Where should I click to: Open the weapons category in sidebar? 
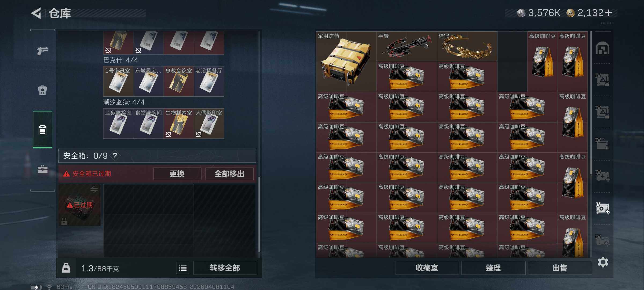tap(42, 50)
